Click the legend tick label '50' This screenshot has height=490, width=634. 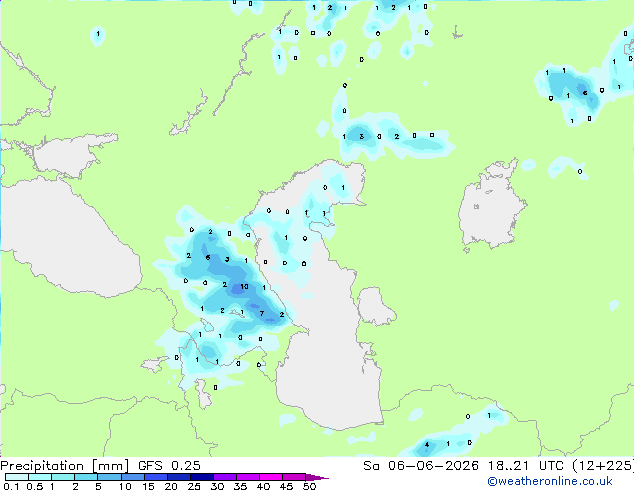pos(309,486)
